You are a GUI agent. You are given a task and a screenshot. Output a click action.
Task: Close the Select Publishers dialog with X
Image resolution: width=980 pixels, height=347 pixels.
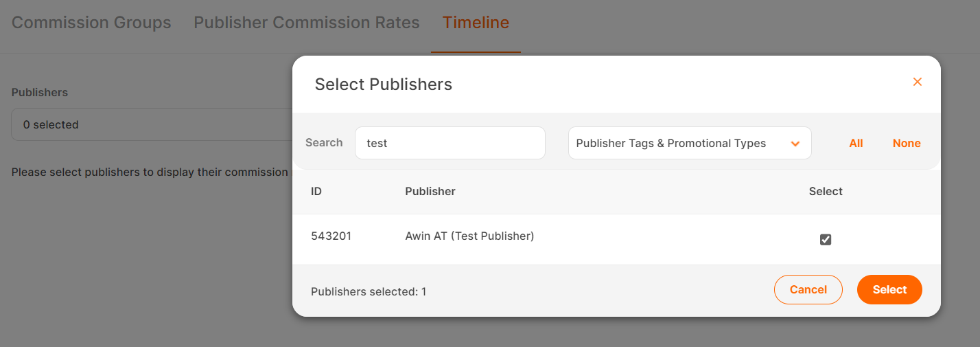pyautogui.click(x=917, y=82)
